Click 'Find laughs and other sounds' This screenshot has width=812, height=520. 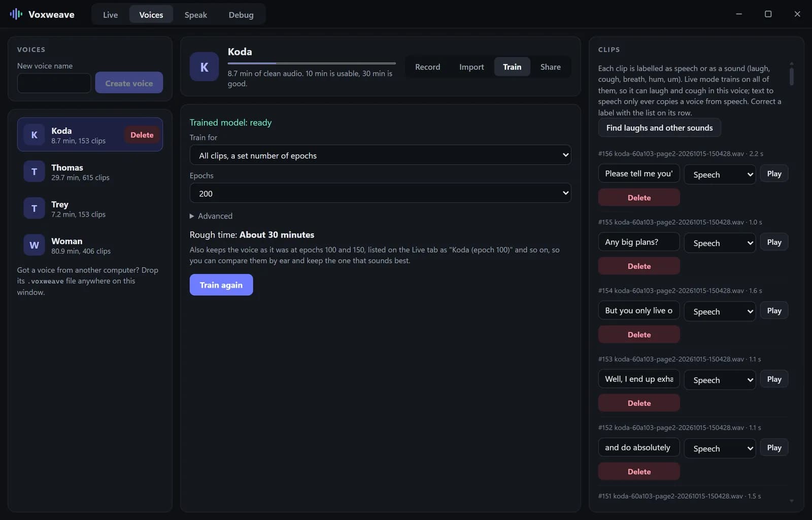coord(659,128)
